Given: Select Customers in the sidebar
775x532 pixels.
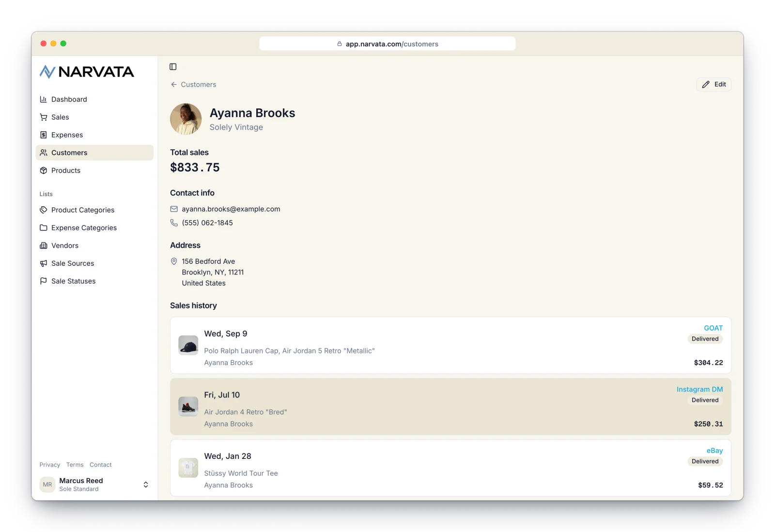Looking at the screenshot, I should pos(94,152).
